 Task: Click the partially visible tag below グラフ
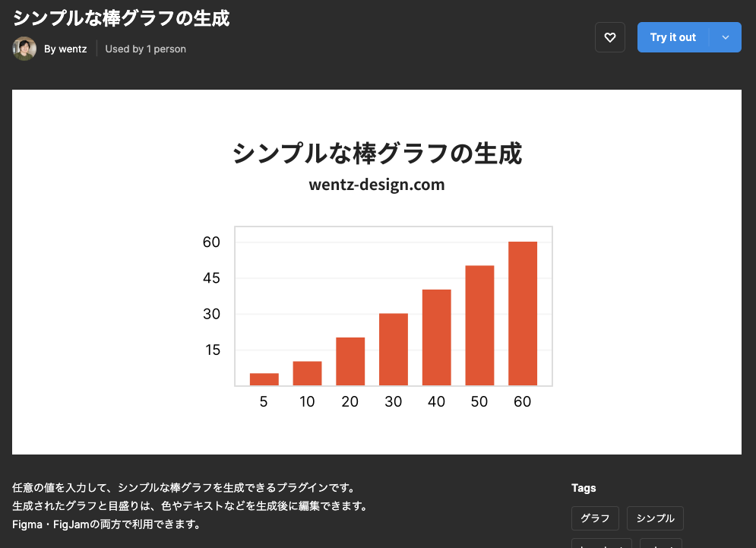click(602, 544)
